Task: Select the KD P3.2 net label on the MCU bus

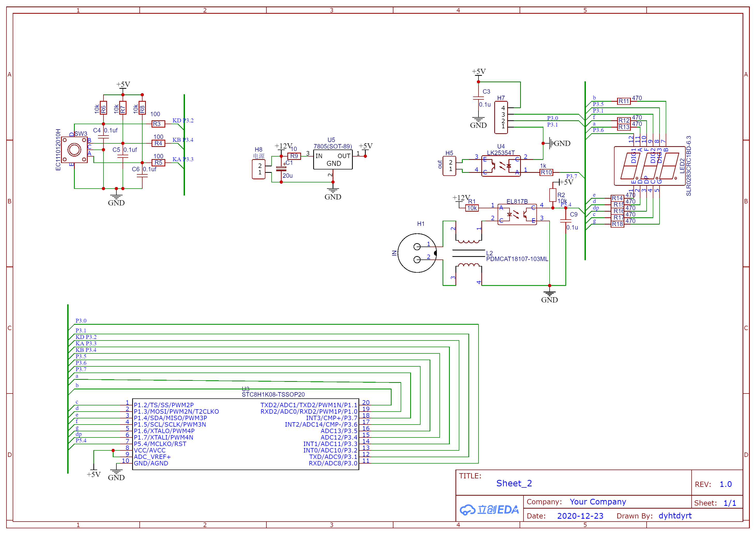Action: click(x=86, y=337)
